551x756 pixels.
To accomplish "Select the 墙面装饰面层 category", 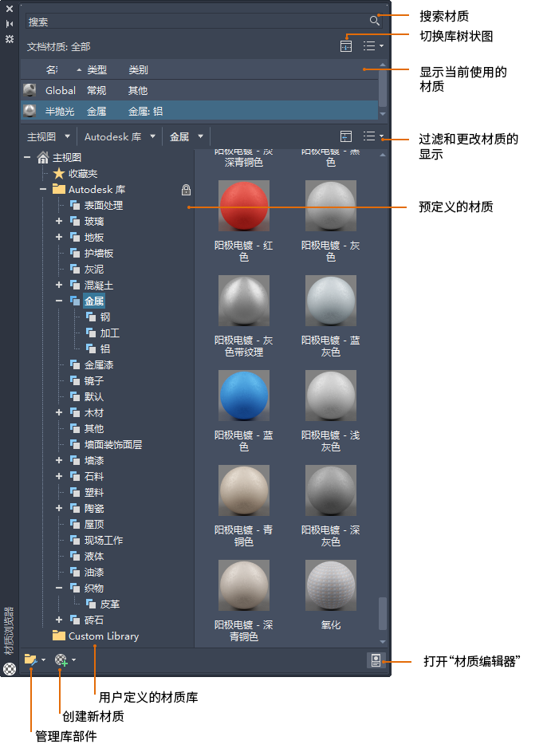I will [106, 444].
